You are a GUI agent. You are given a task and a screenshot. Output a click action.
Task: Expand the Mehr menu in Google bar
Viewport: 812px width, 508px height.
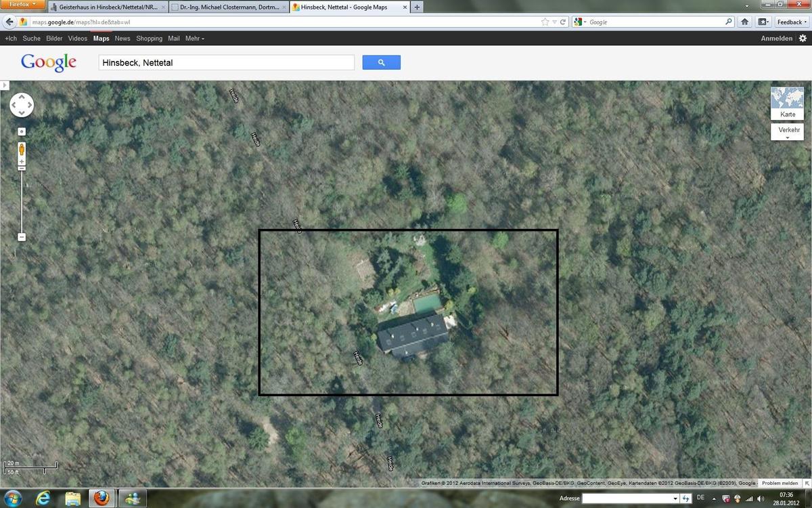tap(194, 39)
